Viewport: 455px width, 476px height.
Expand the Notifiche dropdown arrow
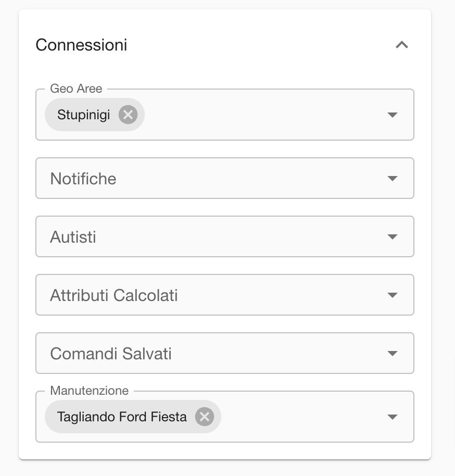tap(393, 179)
